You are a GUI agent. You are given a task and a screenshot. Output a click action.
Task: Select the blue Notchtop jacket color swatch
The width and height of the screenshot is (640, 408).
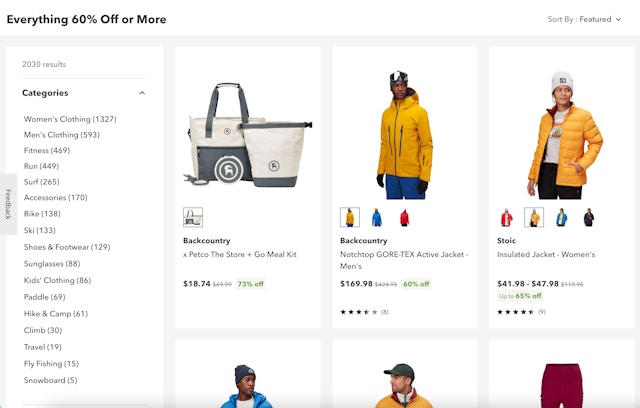(x=377, y=217)
